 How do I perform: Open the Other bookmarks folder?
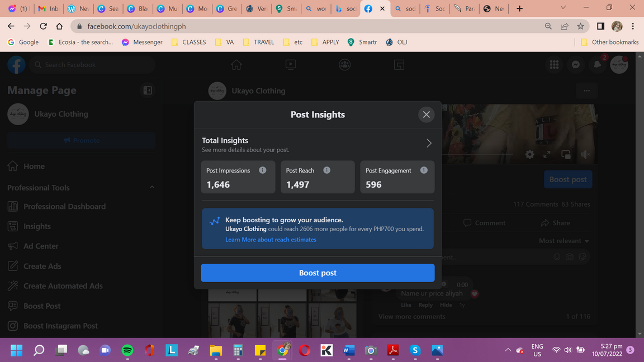click(x=610, y=42)
